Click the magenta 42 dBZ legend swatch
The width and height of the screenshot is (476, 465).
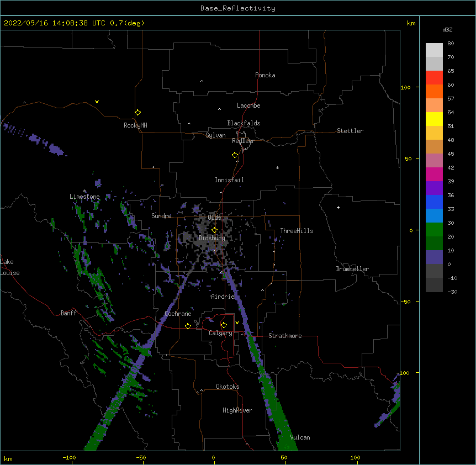point(434,174)
